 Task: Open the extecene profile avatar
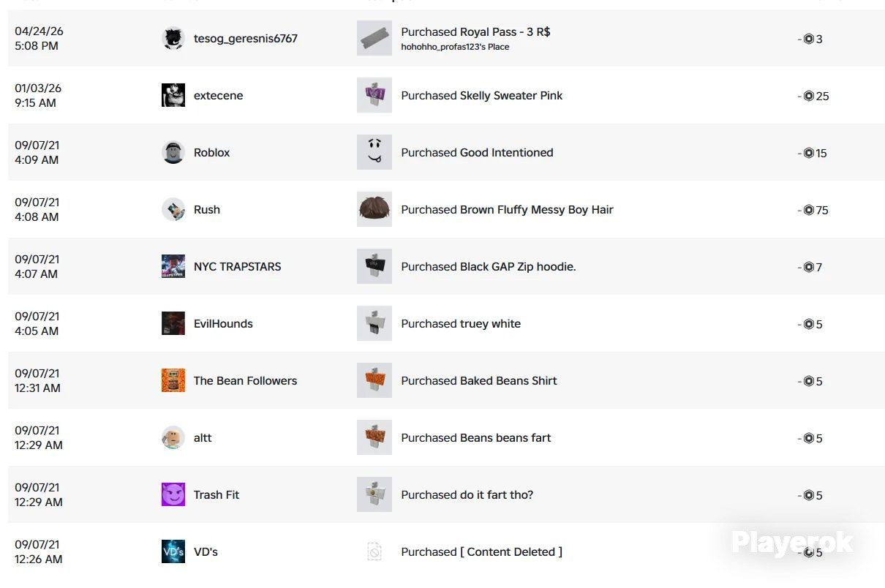tap(173, 95)
